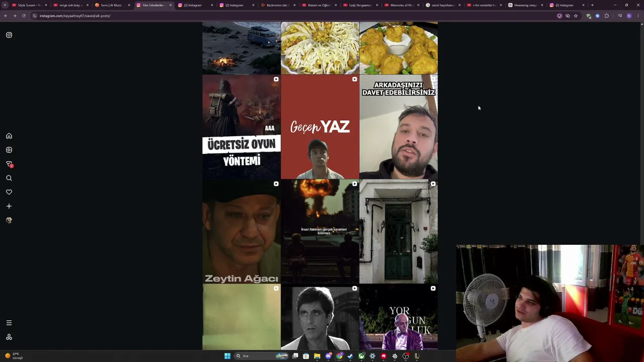The height and width of the screenshot is (362, 644).
Task: Close the Suno AI Music tab
Action: tap(129, 5)
